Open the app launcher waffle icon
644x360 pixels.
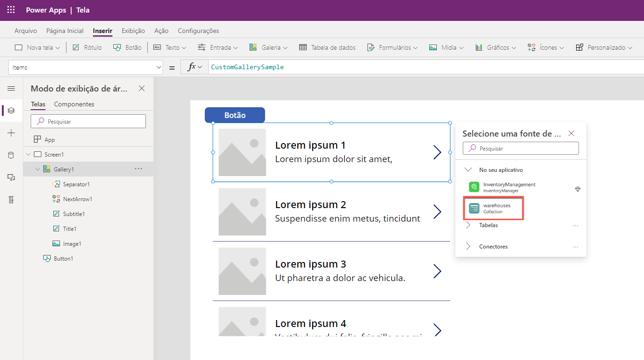11,10
